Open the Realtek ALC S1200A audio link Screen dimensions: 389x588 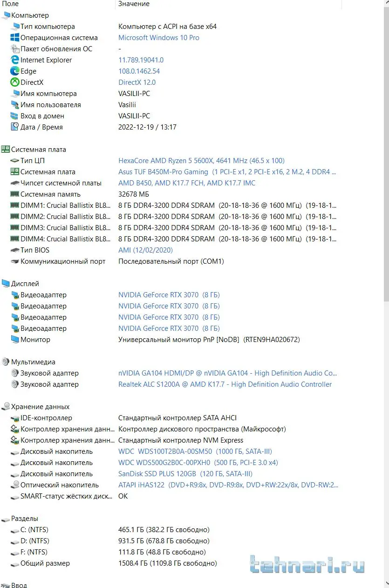(225, 384)
